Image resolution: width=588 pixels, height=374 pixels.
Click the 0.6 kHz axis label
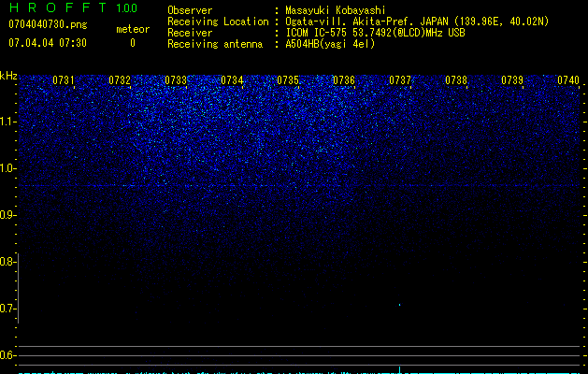click(7, 355)
